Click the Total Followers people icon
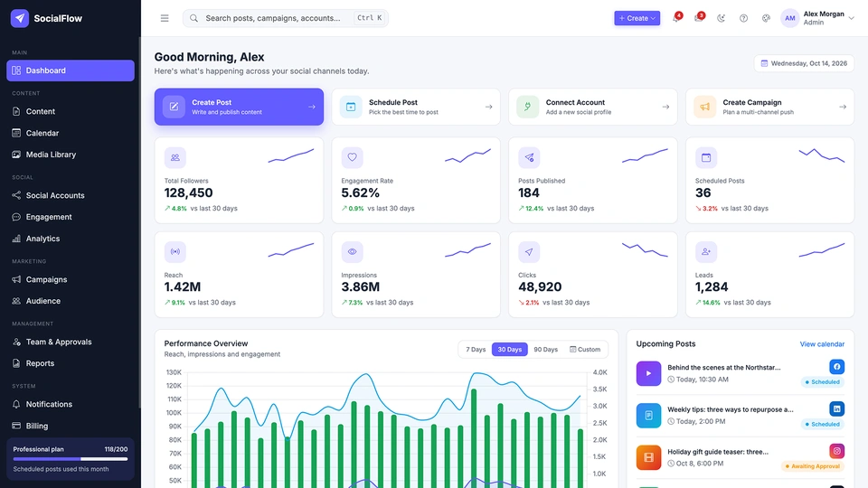The height and width of the screenshot is (488, 868). coord(175,157)
